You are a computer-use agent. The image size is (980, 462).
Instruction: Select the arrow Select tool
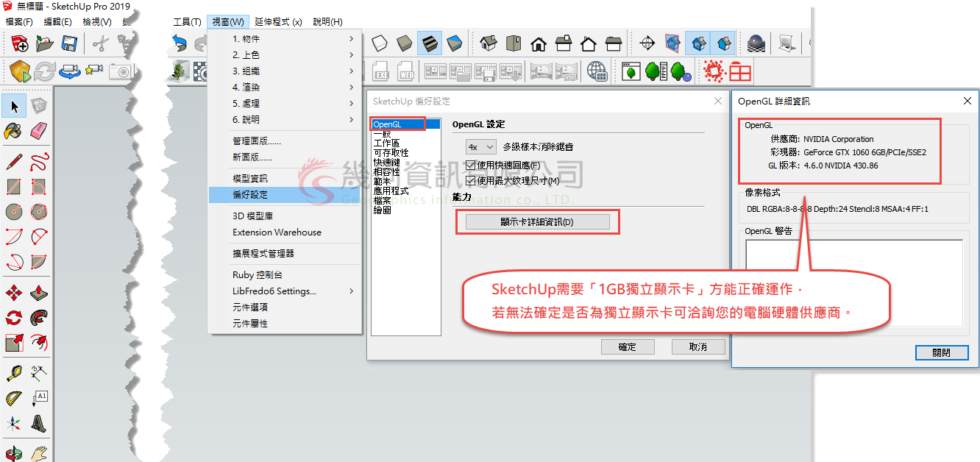[x=15, y=107]
